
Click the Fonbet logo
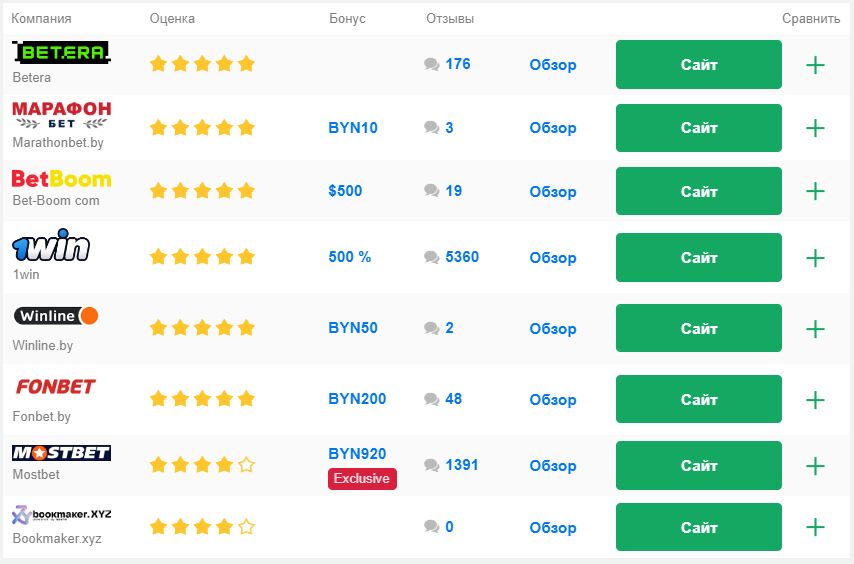tap(56, 387)
